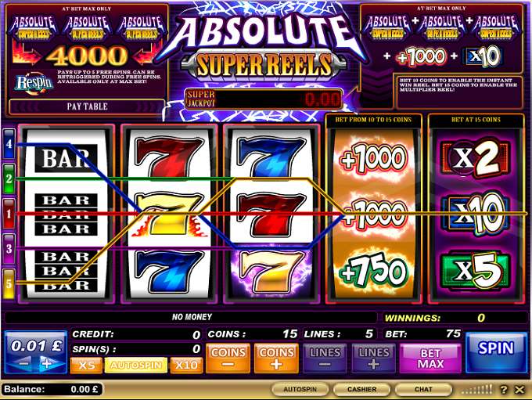532x400 pixels.
Task: Click the Respin logo icon
Action: click(34, 83)
